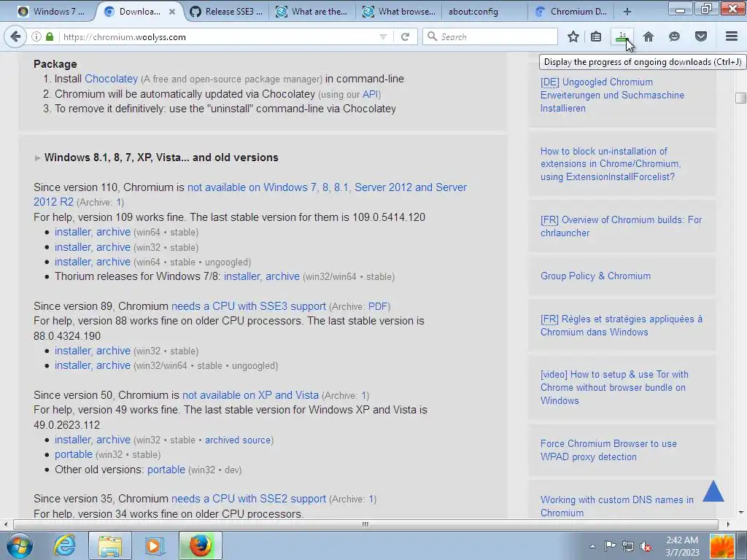Click the vertical scrollbar down arrow
The width and height of the screenshot is (747, 560).
741,513
